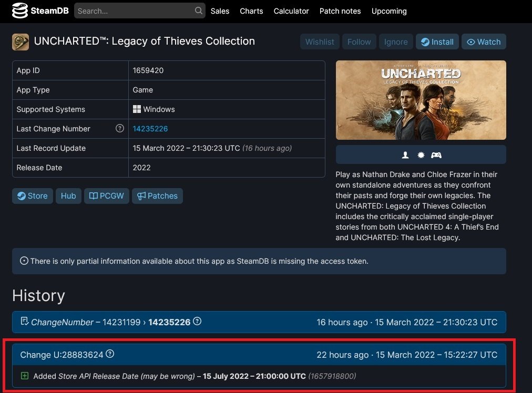Click the App ID value 1659420
This screenshot has width=532, height=393.
click(x=148, y=70)
